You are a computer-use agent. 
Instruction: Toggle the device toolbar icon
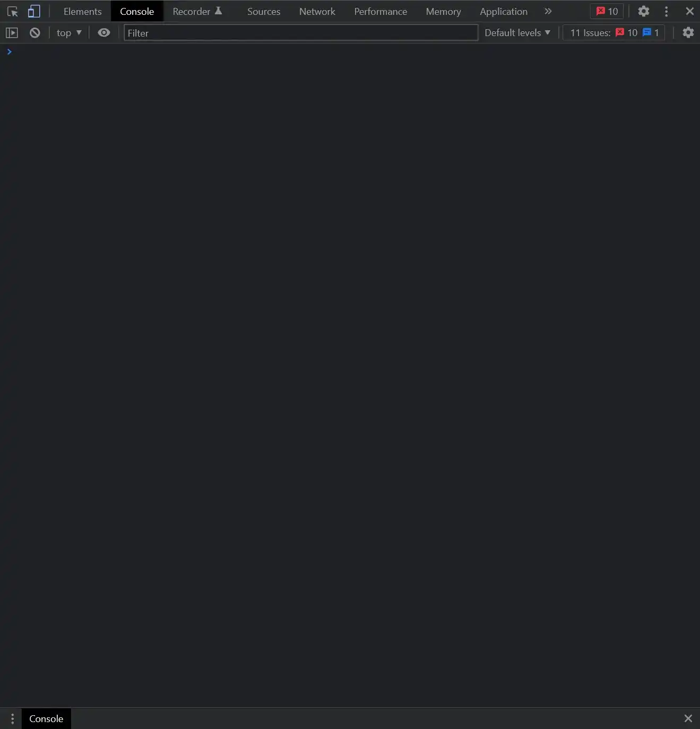point(34,11)
